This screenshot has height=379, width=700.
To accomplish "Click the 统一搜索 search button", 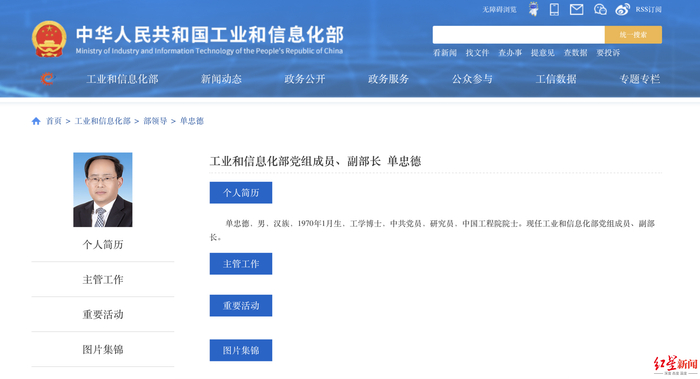I will pyautogui.click(x=633, y=35).
